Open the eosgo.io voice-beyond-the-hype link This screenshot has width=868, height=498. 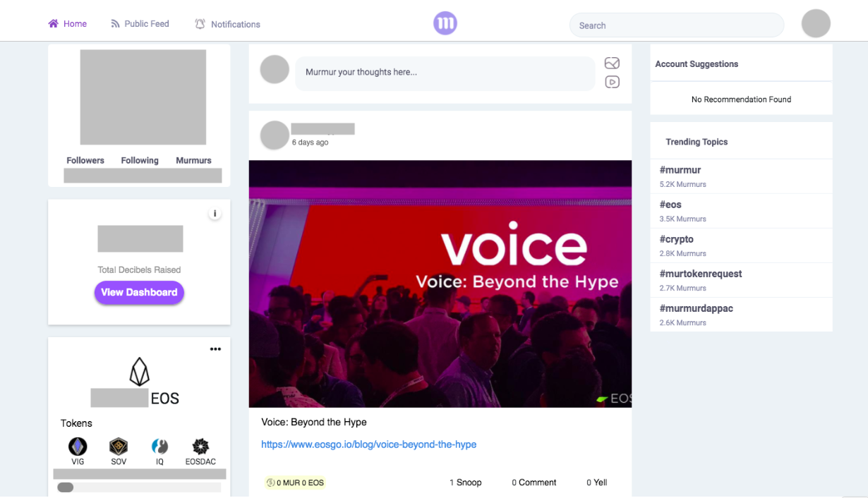pyautogui.click(x=368, y=444)
